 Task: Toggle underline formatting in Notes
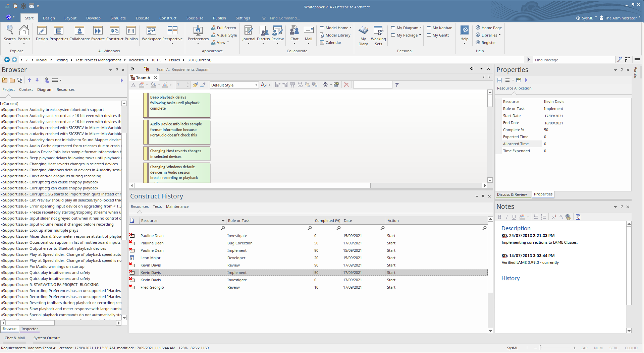(514, 217)
